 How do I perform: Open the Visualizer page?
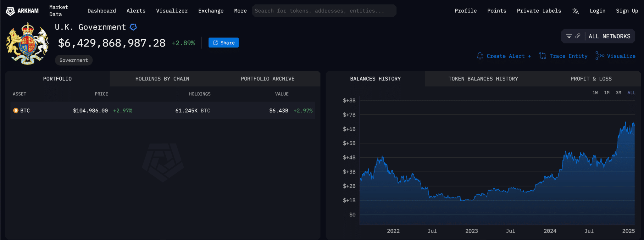coord(172,11)
